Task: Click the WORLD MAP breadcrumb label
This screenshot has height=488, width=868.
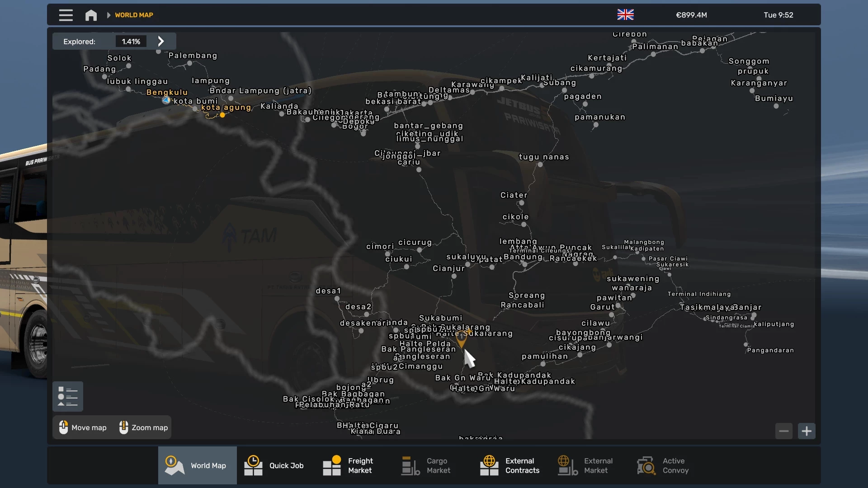Action: [134, 15]
